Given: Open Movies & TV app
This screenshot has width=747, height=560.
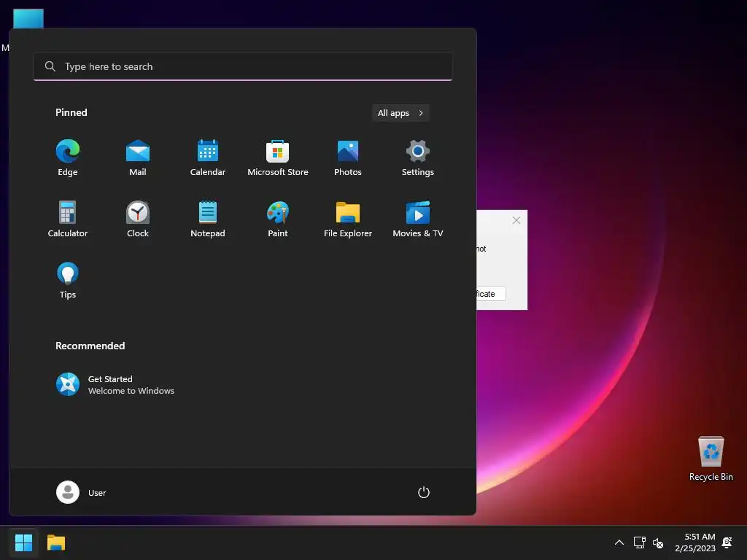Looking at the screenshot, I should (x=418, y=219).
